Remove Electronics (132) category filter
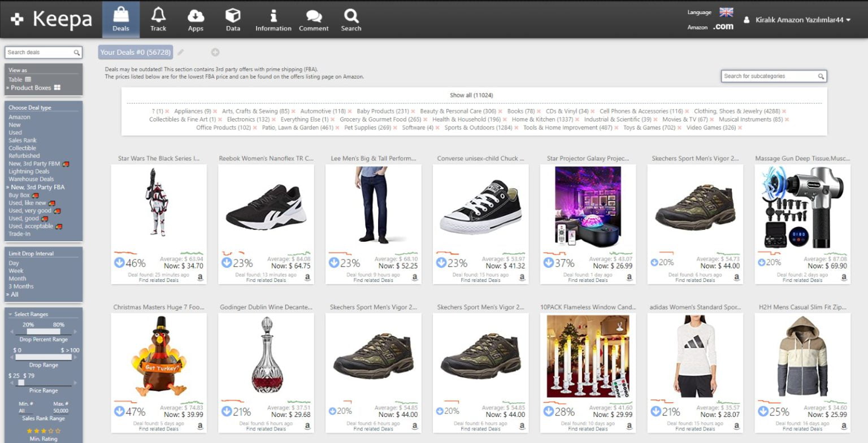Viewport: 868px width, 443px height. pyautogui.click(x=274, y=120)
